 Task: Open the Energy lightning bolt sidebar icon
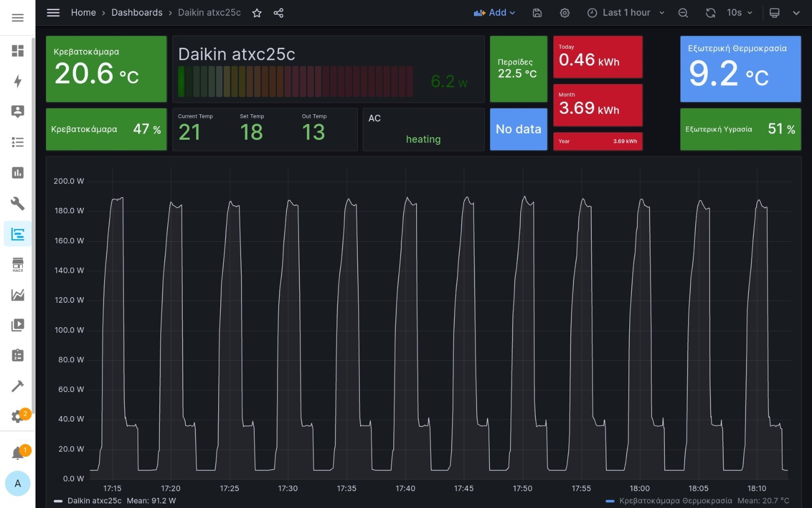click(18, 81)
